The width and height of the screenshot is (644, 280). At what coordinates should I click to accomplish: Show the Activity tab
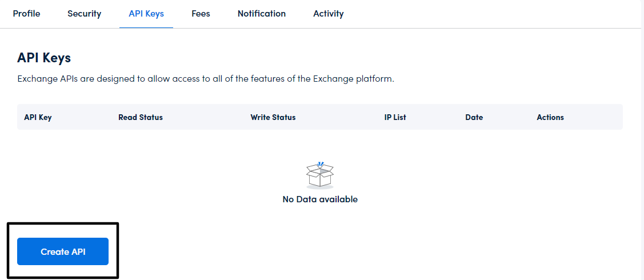[x=329, y=13]
